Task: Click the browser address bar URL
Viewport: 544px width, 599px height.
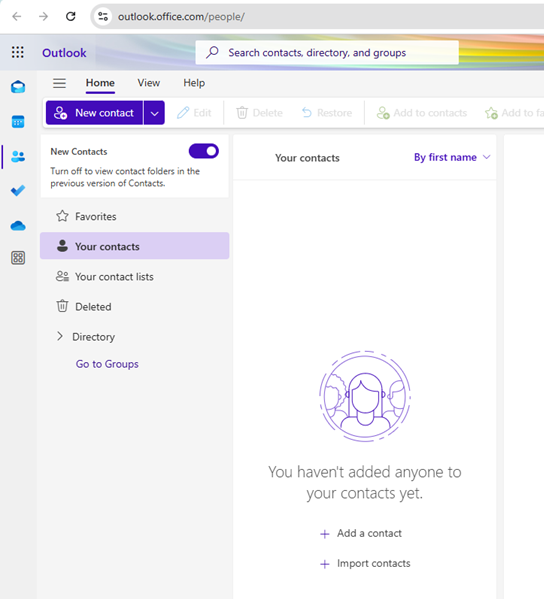Action: [x=181, y=16]
